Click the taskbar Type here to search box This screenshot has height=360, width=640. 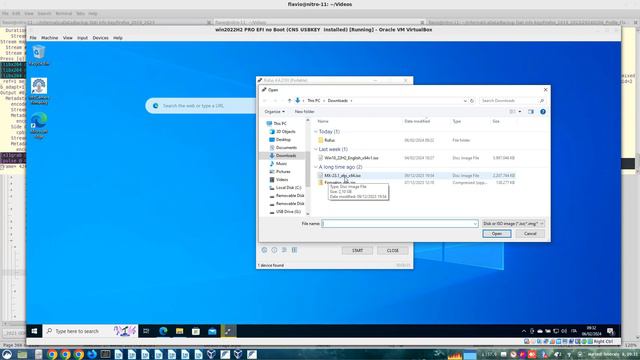pos(90,331)
